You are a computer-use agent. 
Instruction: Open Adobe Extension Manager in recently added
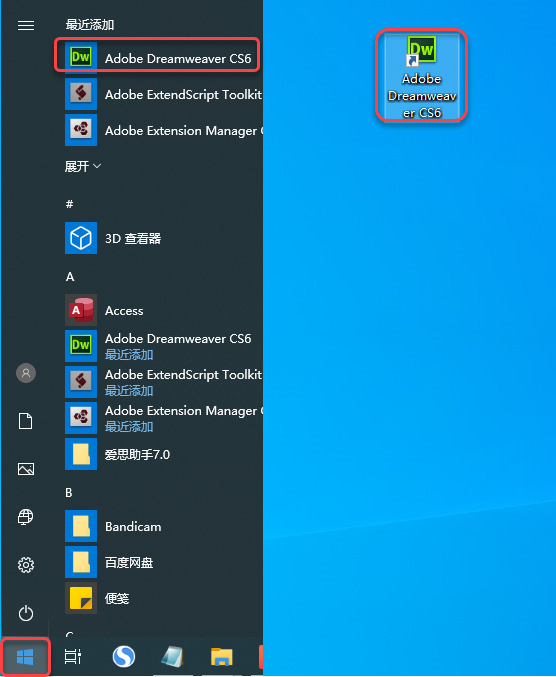point(164,130)
